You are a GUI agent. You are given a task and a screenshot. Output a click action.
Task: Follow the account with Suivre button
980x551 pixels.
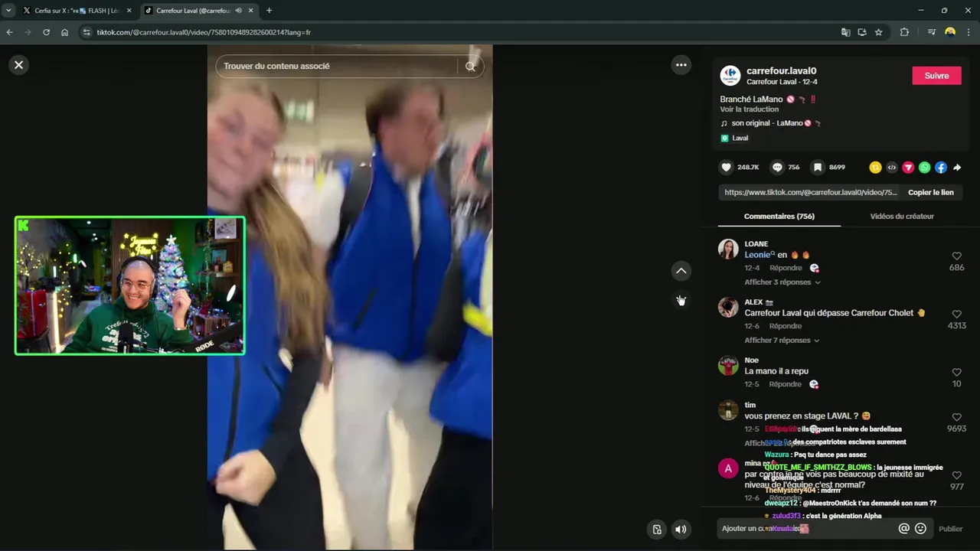[936, 75]
